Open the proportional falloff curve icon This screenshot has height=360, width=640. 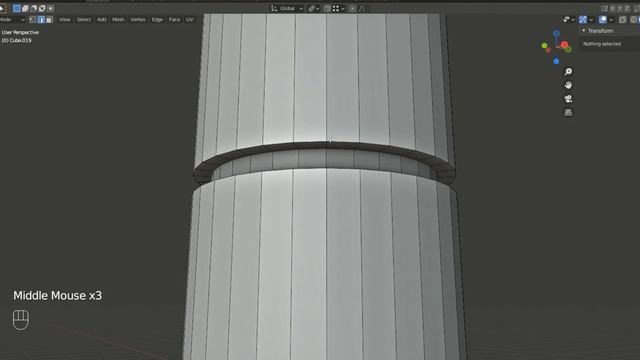[x=362, y=8]
